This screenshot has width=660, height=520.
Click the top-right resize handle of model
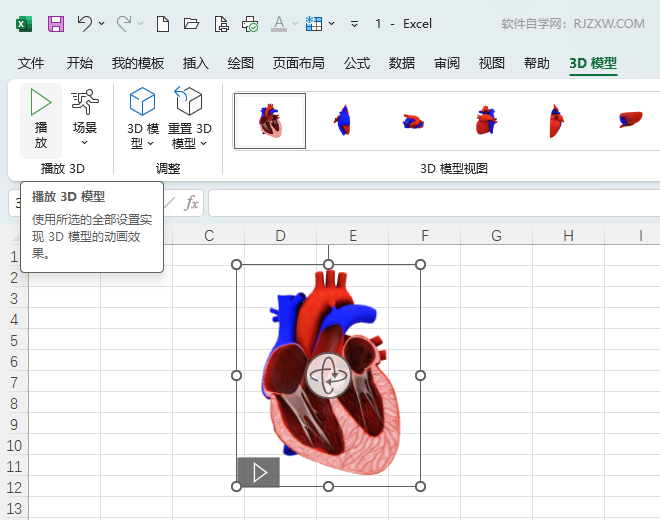pos(420,264)
